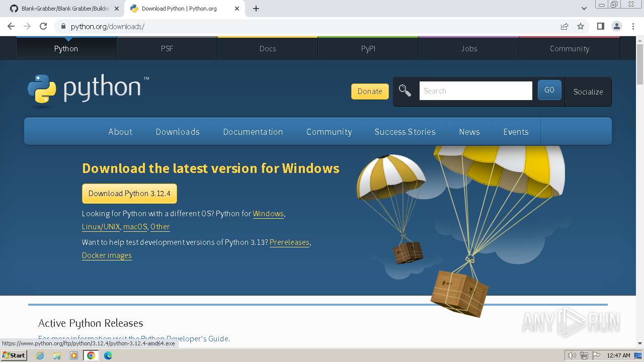Open the Downloads menu item
This screenshot has height=362, width=644.
pos(178,132)
